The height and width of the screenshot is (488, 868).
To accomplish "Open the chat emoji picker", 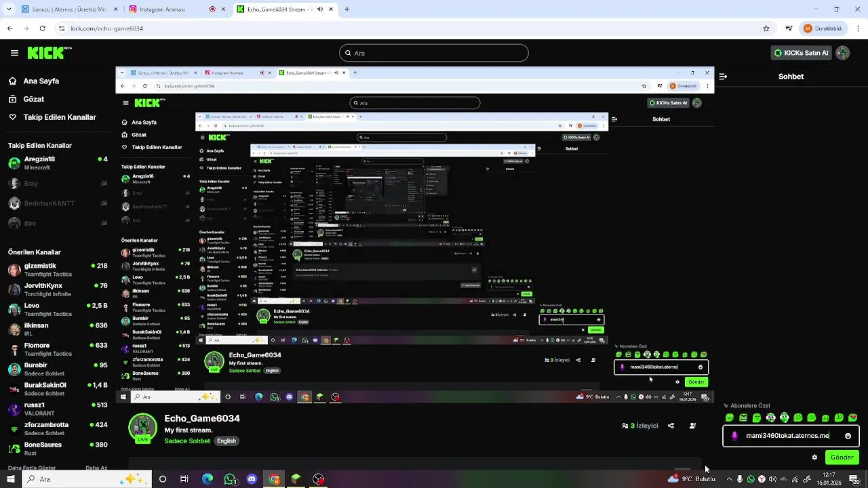I will pyautogui.click(x=848, y=436).
